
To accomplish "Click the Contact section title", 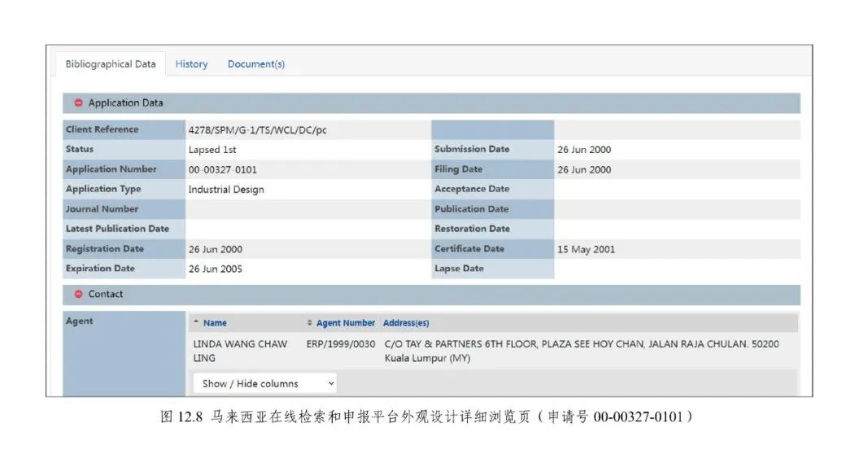I will point(106,295).
